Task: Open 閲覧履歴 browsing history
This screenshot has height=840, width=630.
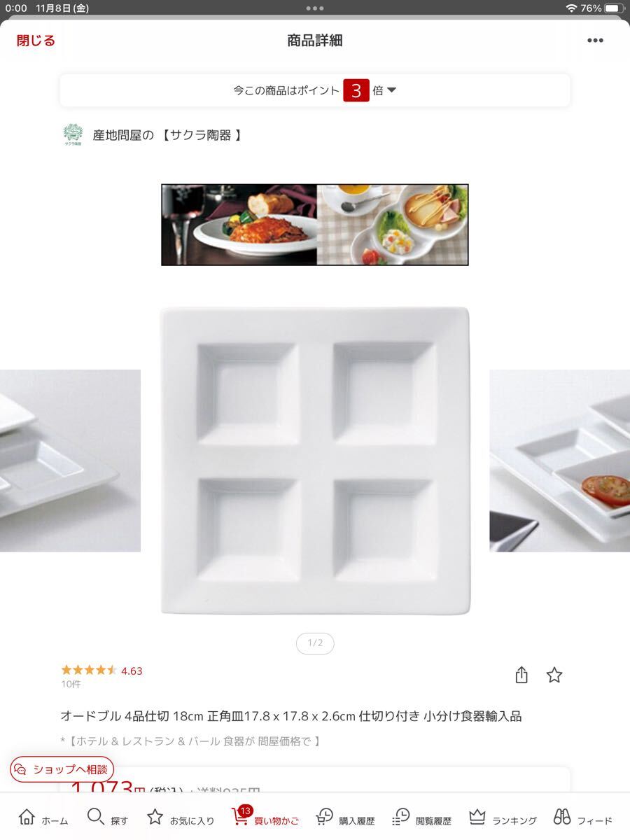Action: tap(421, 818)
